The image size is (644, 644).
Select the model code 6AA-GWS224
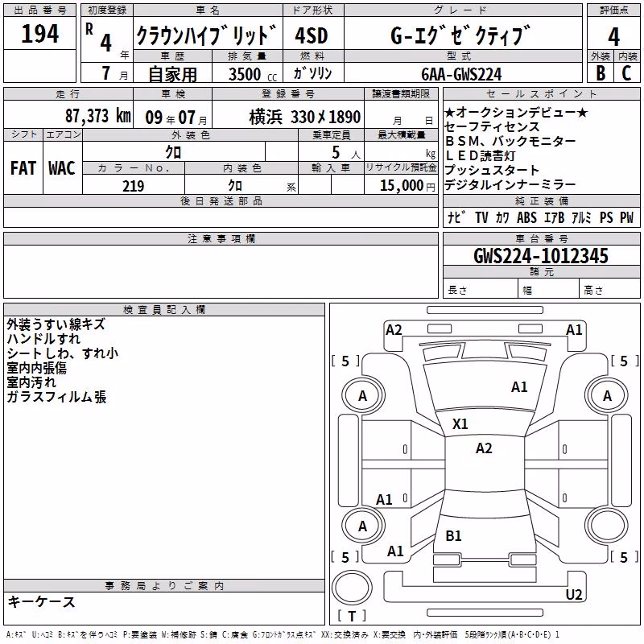point(461,74)
